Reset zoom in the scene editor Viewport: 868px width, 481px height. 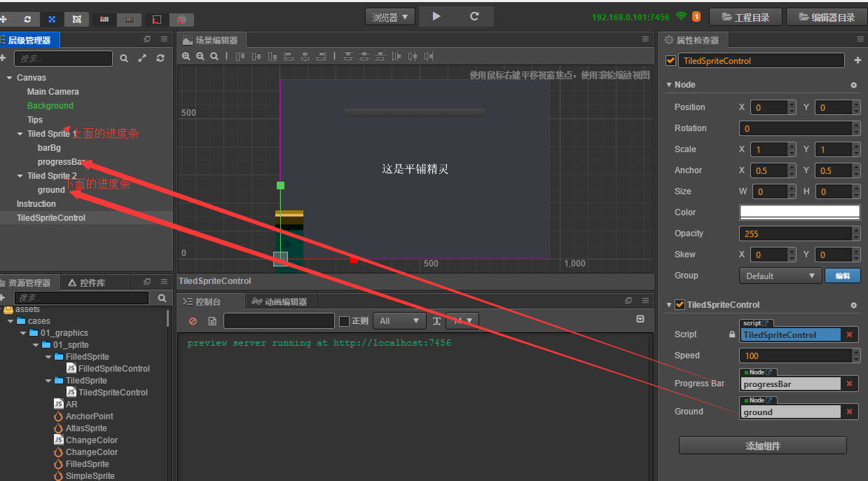(214, 56)
